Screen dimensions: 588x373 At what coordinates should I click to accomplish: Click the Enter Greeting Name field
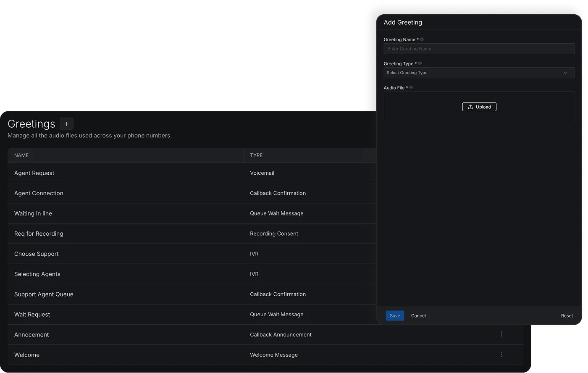click(x=479, y=49)
